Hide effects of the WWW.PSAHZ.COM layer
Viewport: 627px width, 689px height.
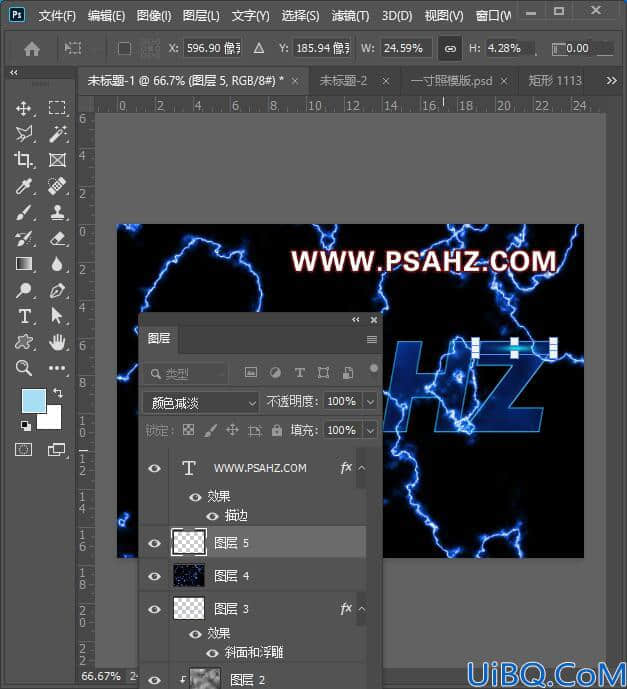pos(195,497)
